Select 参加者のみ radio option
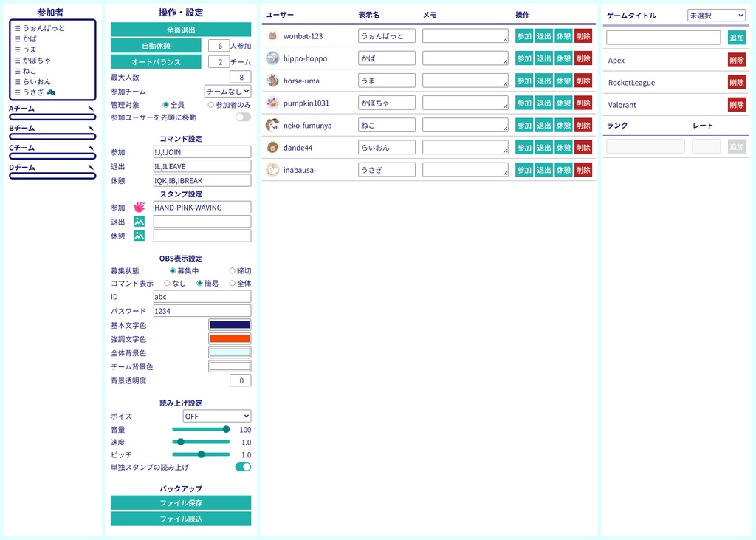The width and height of the screenshot is (756, 540). [x=210, y=105]
